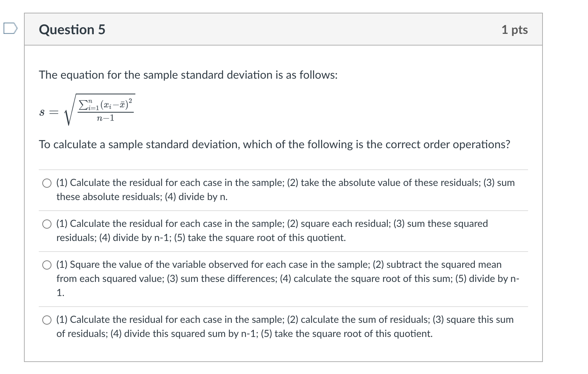Click the Question 5 header
Image resolution: width=588 pixels, height=374 pixels.
click(x=72, y=30)
